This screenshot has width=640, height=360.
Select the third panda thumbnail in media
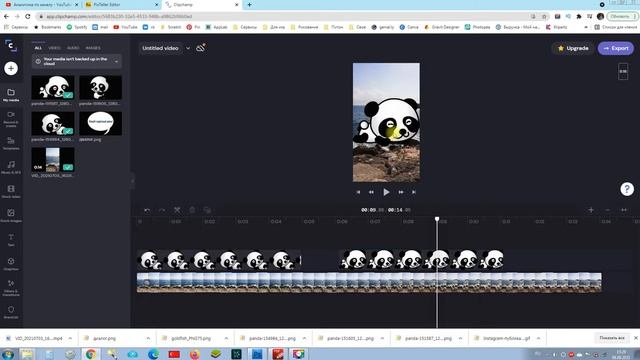point(53,123)
